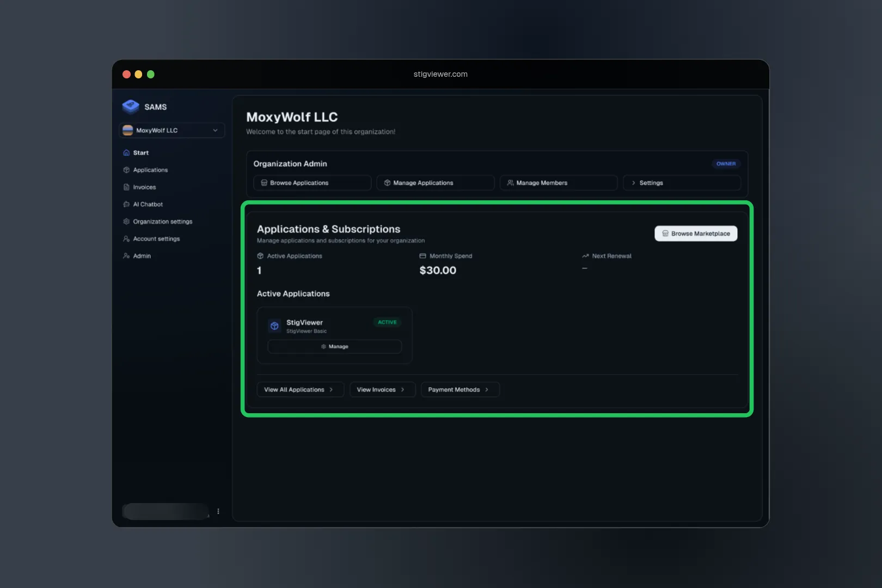Viewport: 882px width, 588px height.
Task: Click the Admin sidebar icon
Action: pos(126,256)
